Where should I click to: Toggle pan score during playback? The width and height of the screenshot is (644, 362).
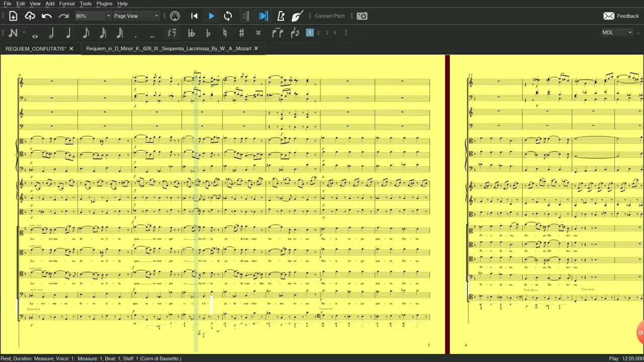tap(263, 16)
